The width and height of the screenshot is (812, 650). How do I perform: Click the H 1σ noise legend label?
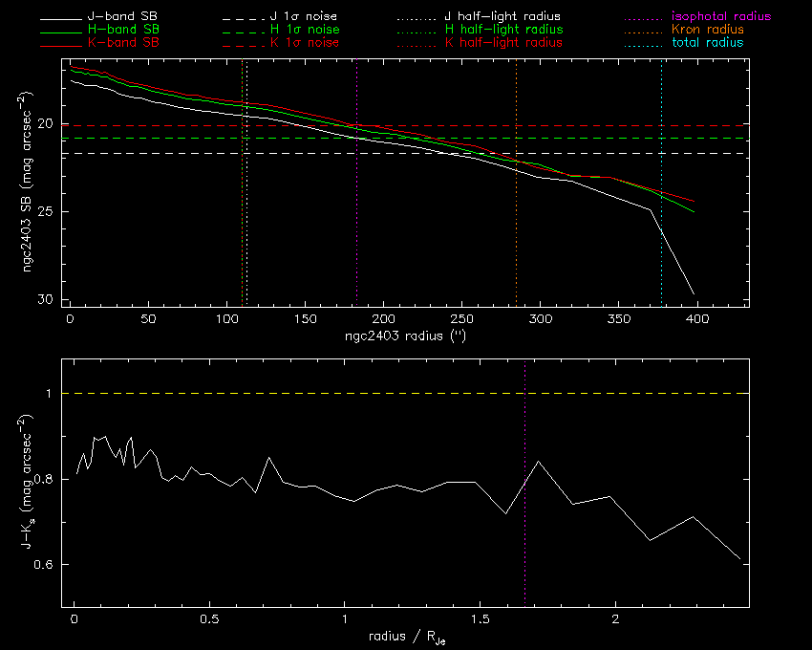[312, 31]
